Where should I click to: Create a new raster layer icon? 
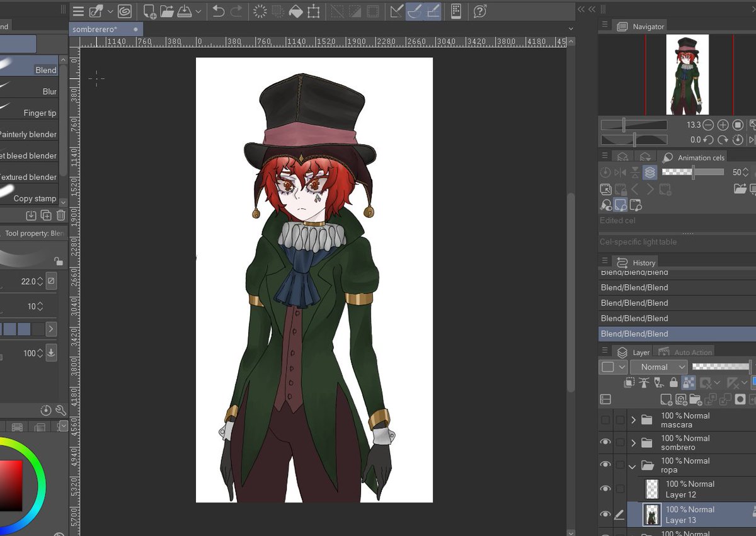coord(666,399)
